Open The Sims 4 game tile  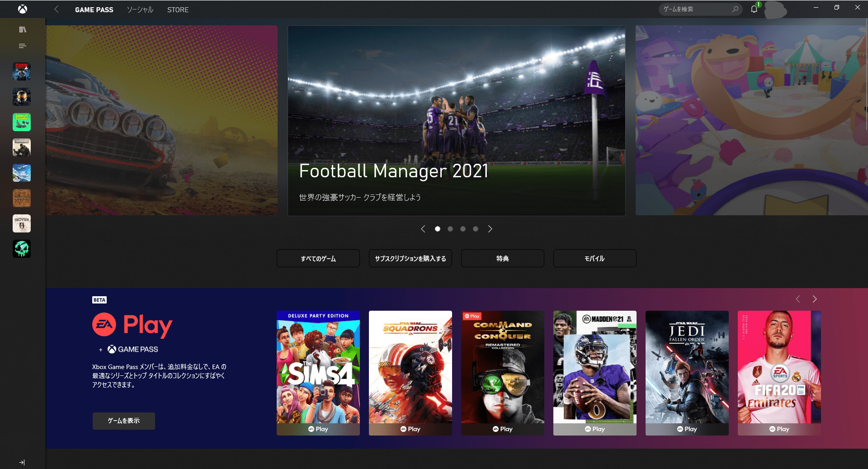[x=318, y=373]
